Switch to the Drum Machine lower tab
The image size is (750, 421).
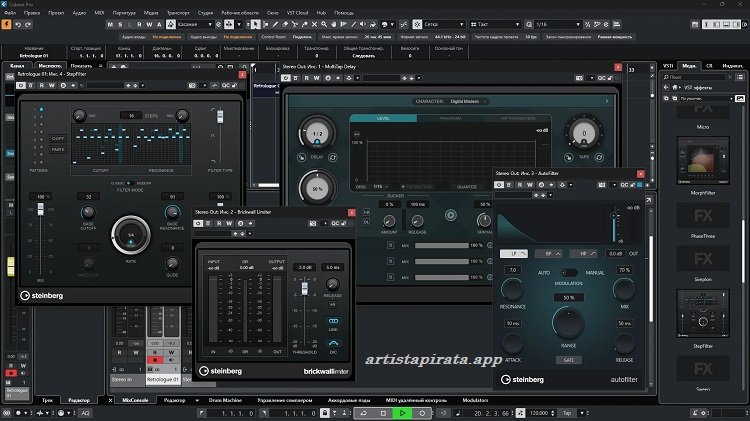pos(225,400)
